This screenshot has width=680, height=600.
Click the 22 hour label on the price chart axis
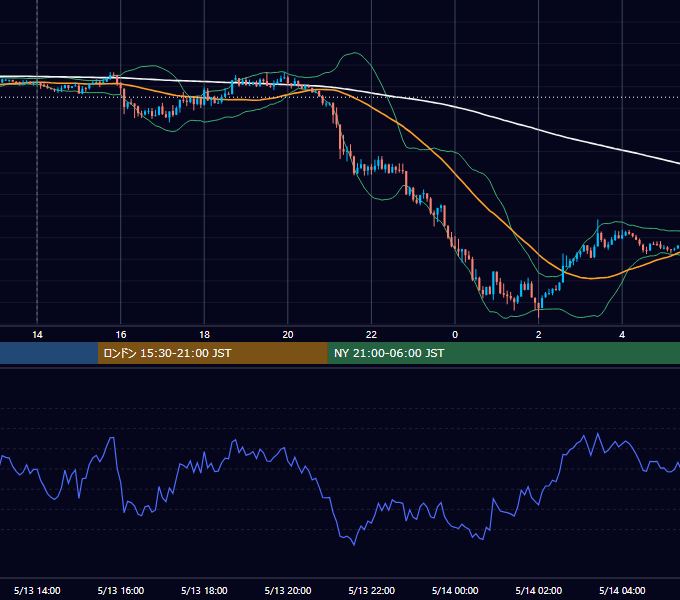[x=371, y=335]
